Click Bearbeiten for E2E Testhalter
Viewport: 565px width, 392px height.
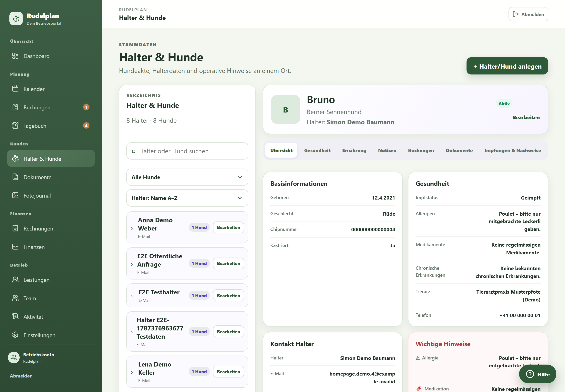click(x=228, y=296)
